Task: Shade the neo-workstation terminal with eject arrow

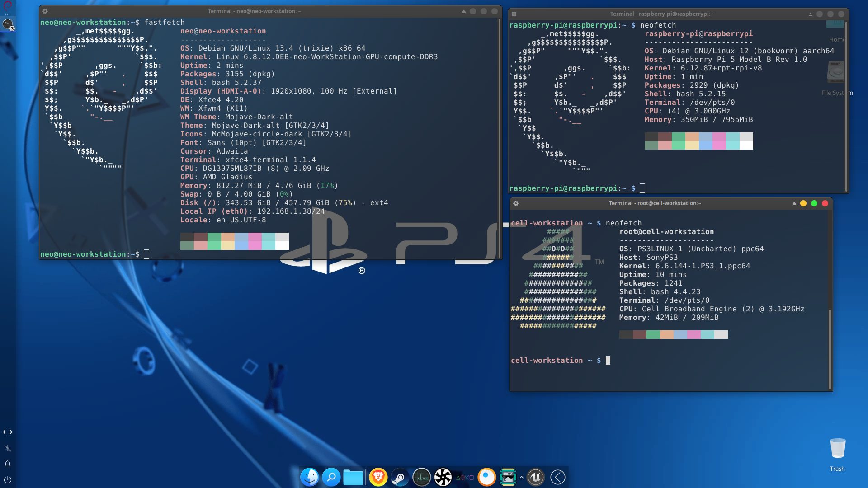Action: 464,11
